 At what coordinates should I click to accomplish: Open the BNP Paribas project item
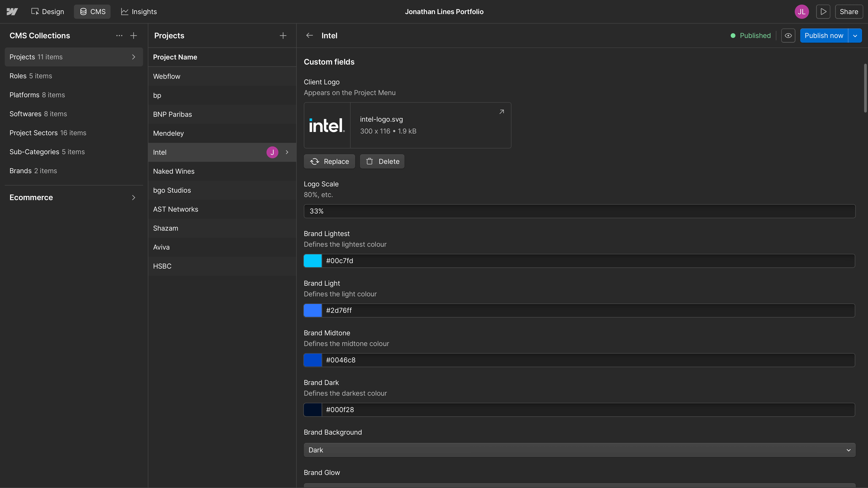tap(222, 115)
